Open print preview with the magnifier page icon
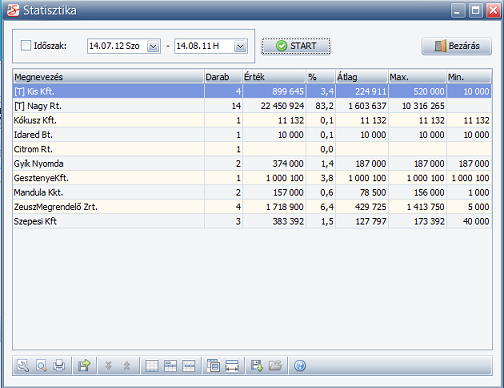 coord(41,366)
